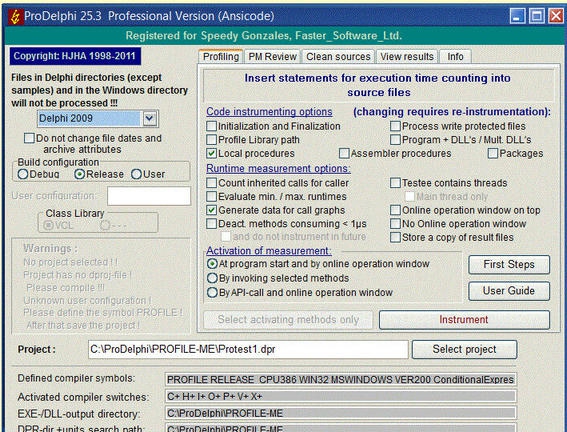The width and height of the screenshot is (567, 432).
Task: Select At program start activation option
Action: [212, 264]
